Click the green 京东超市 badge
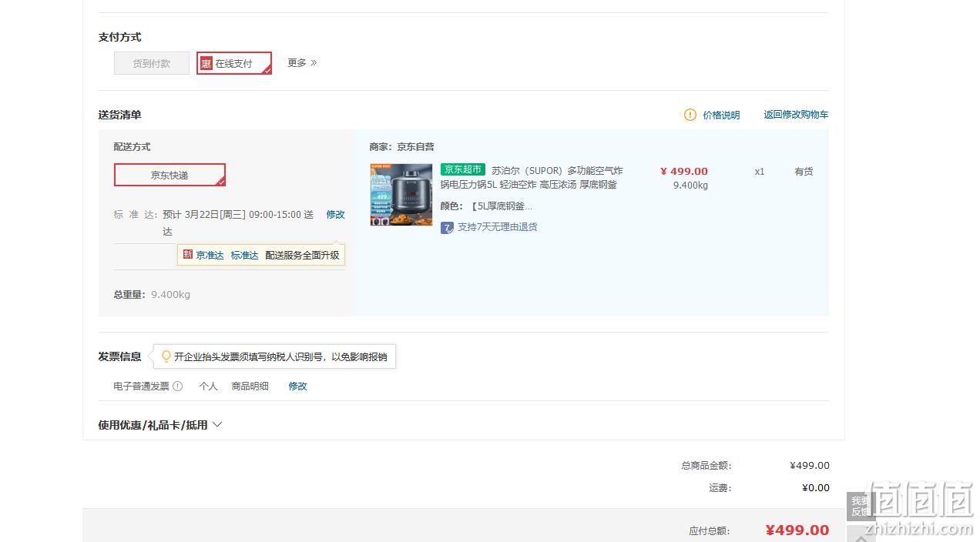980x542 pixels. click(463, 170)
